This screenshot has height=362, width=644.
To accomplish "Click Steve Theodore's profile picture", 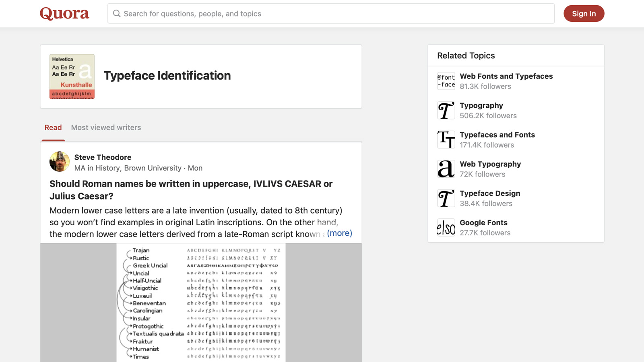I will [x=60, y=162].
